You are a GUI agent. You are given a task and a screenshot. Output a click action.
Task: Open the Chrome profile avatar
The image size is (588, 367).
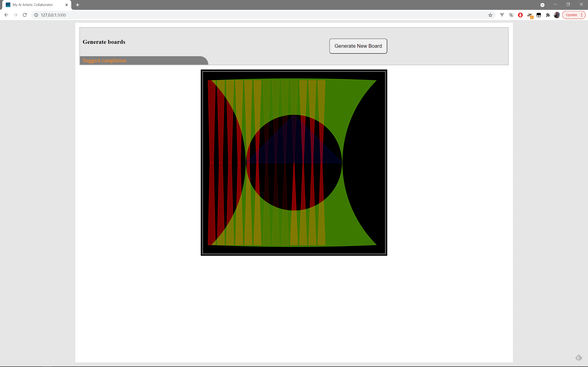pyautogui.click(x=557, y=15)
